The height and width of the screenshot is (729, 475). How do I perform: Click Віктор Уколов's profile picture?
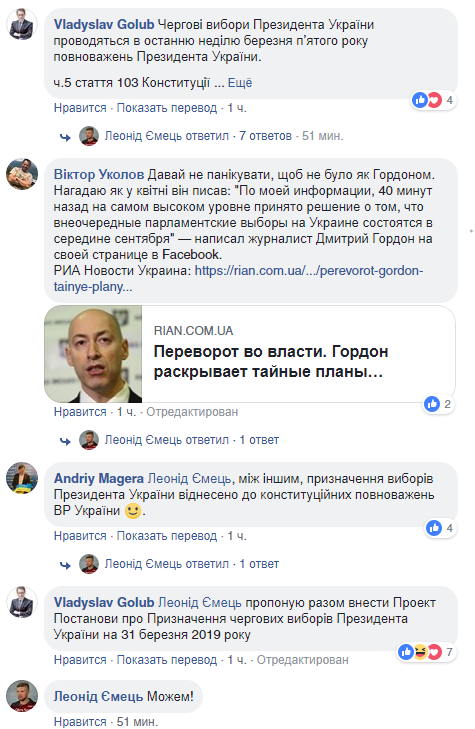pyautogui.click(x=21, y=174)
